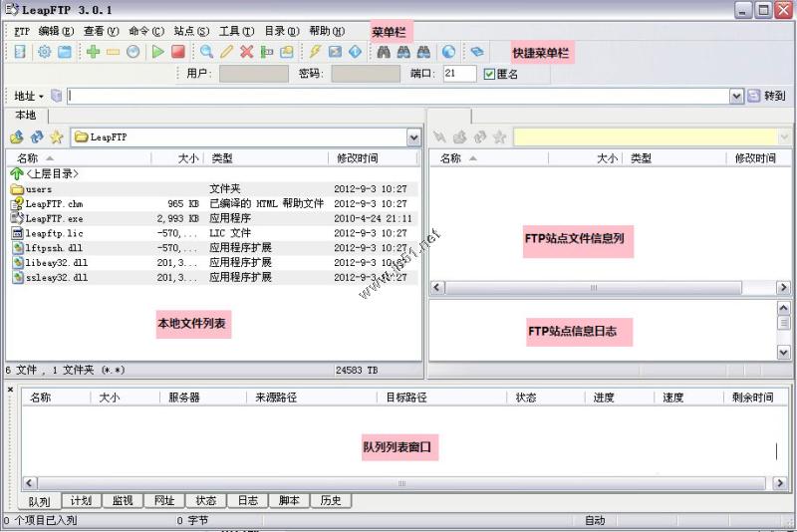Image resolution: width=797 pixels, height=532 pixels.
Task: Click the new folder toolbar icon
Action: (287, 52)
